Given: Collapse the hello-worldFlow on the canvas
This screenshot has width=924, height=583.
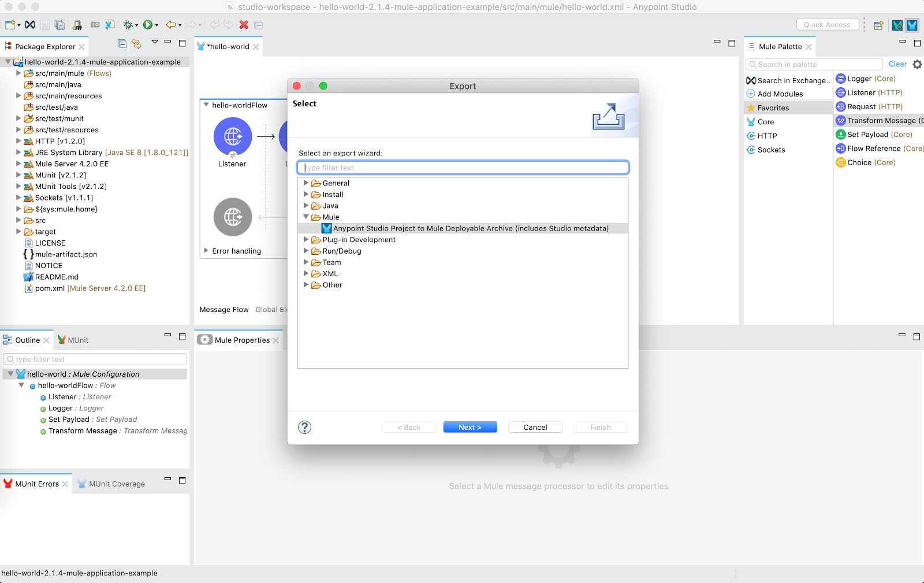Looking at the screenshot, I should (206, 105).
